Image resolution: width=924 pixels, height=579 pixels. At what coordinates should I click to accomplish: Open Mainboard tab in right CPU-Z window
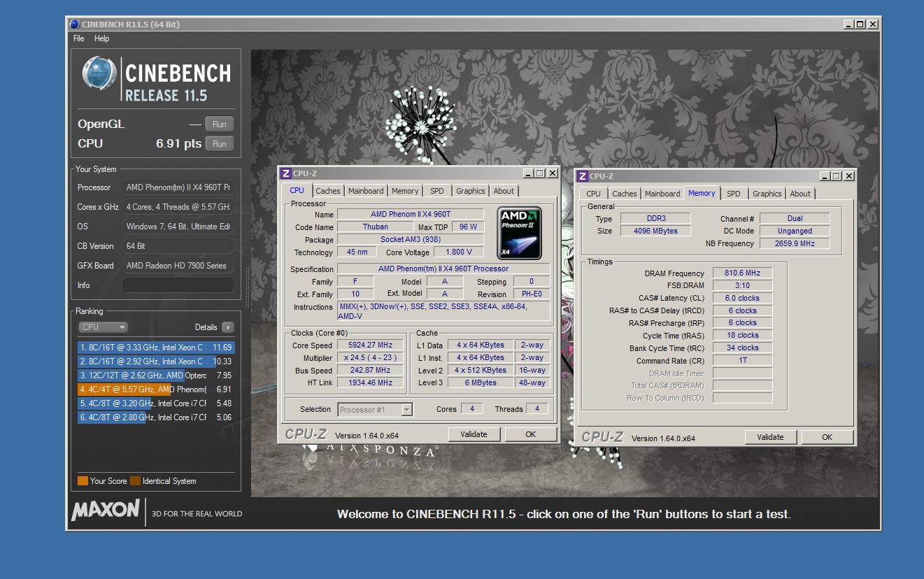coord(662,194)
